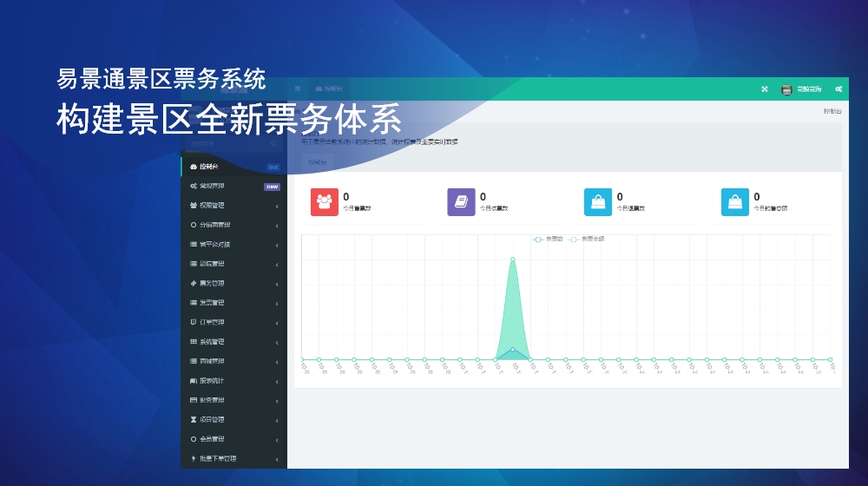Click the users icon beside 权限管理
Screen dimensions: 868x486
pyautogui.click(x=194, y=206)
